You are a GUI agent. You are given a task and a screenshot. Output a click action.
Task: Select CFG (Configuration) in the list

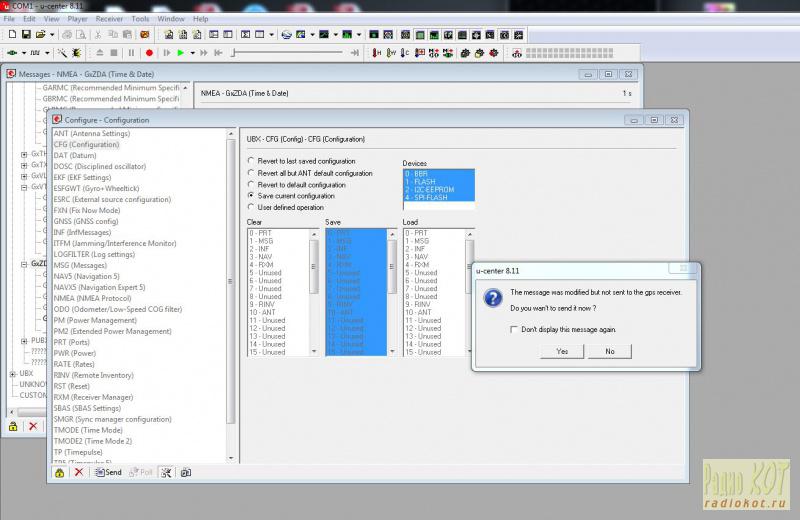tap(86, 144)
